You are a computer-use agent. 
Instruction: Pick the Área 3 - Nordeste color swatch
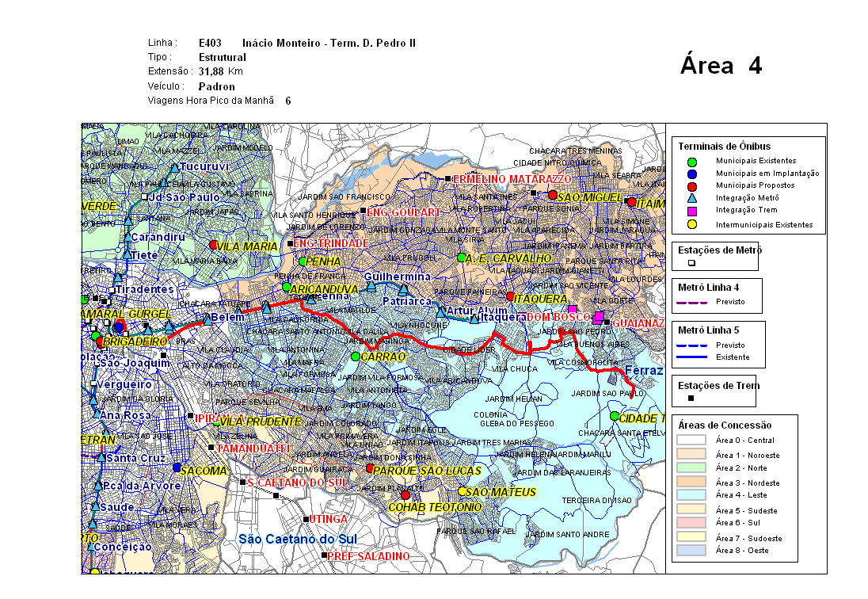pyautogui.click(x=691, y=482)
